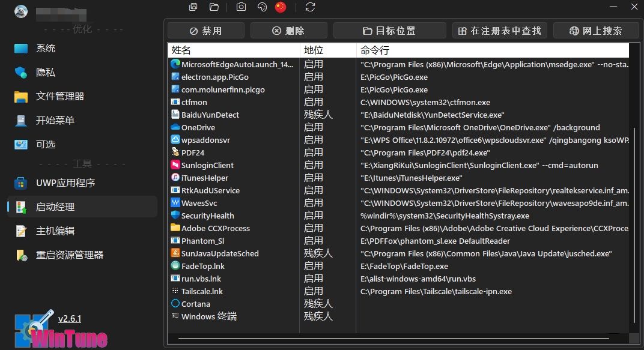Click the China flag language icon
This screenshot has height=350, width=644.
click(281, 7)
